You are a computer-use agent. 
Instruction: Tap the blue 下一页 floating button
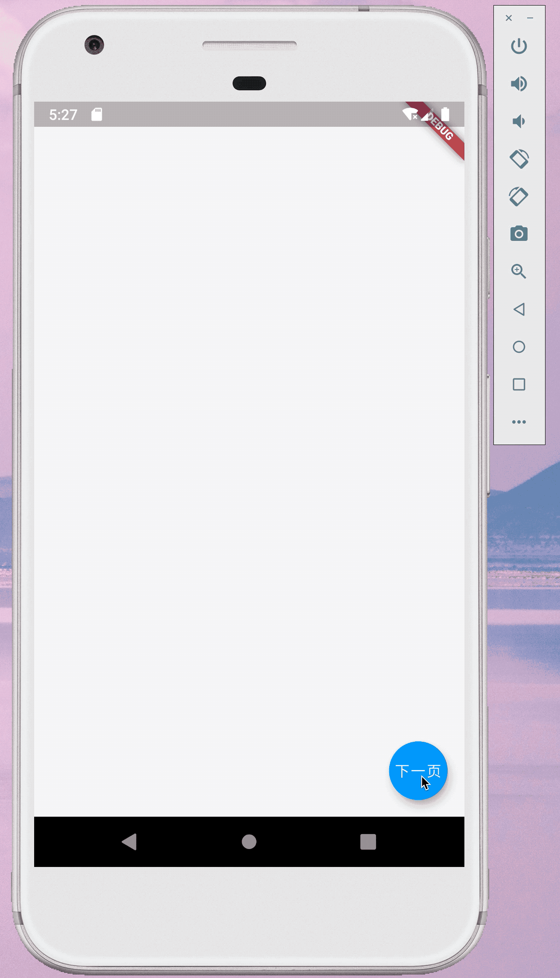pyautogui.click(x=418, y=770)
